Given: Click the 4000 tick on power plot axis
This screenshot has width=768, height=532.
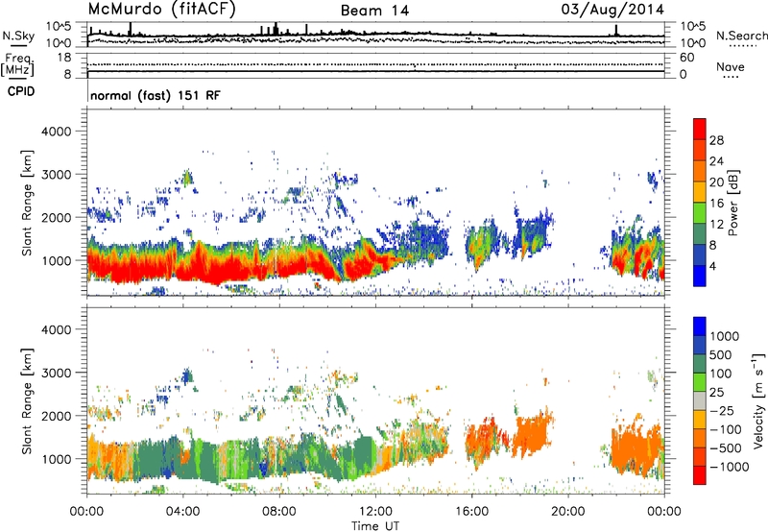Looking at the screenshot, I should pyautogui.click(x=57, y=132).
